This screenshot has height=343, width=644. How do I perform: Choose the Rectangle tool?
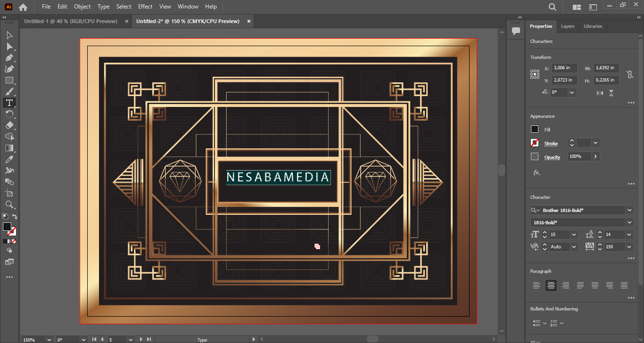click(x=9, y=80)
